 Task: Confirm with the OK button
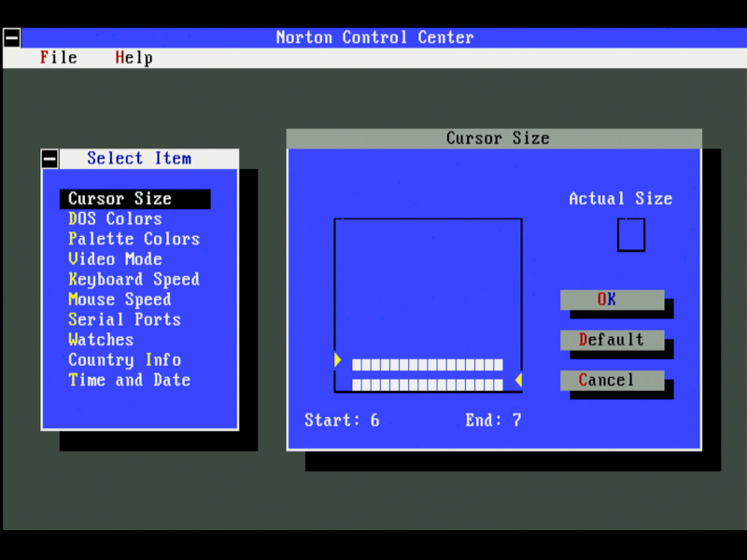click(x=613, y=300)
